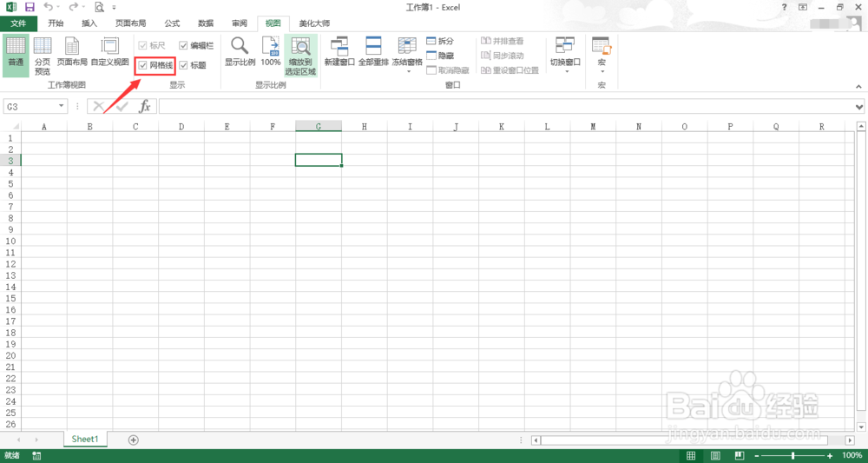Switch to Normal (普通) workbook view

16,55
